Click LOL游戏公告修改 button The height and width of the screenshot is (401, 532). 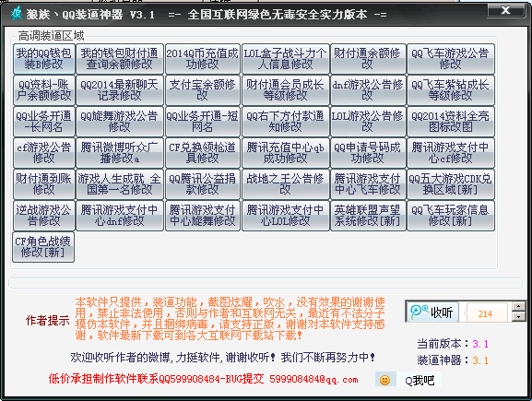coord(368,122)
